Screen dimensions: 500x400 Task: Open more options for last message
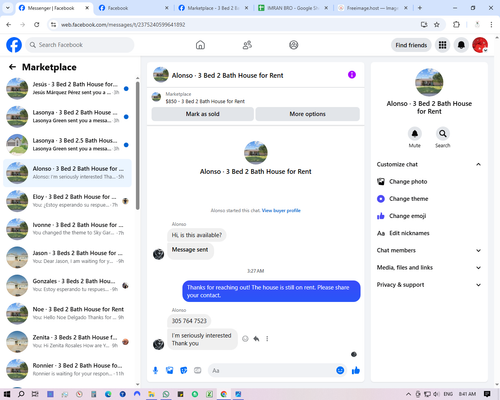click(267, 339)
